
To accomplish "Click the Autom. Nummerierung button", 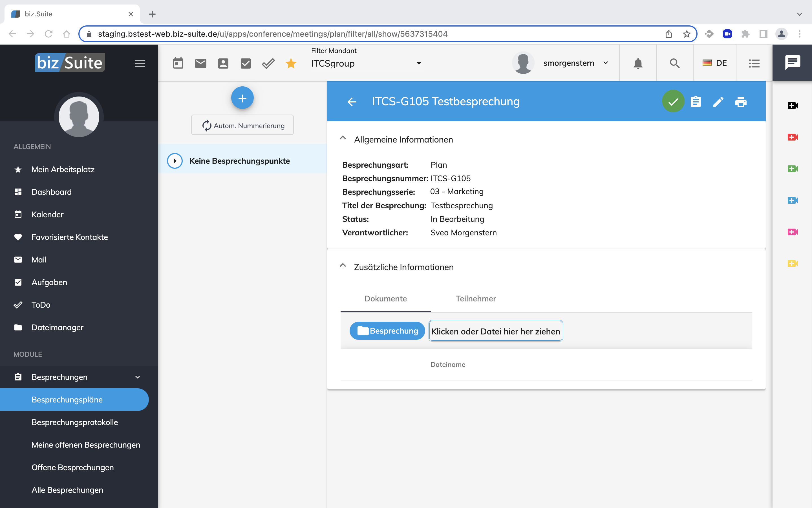I will click(242, 125).
